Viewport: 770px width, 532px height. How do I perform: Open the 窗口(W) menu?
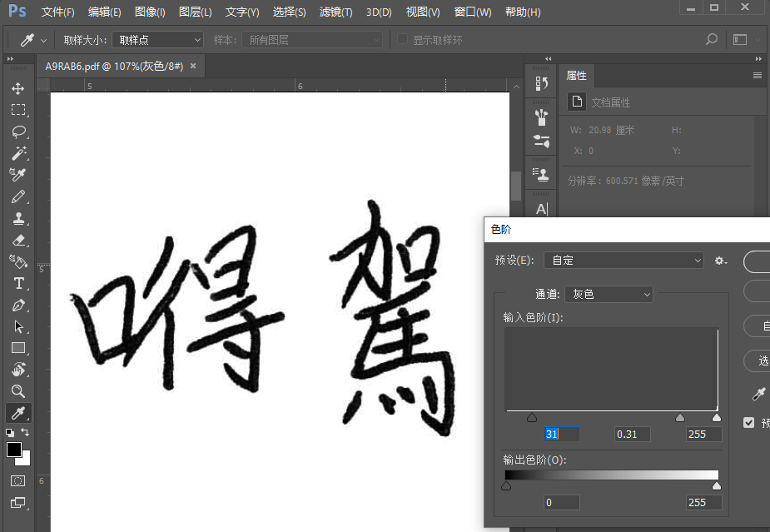click(x=473, y=12)
